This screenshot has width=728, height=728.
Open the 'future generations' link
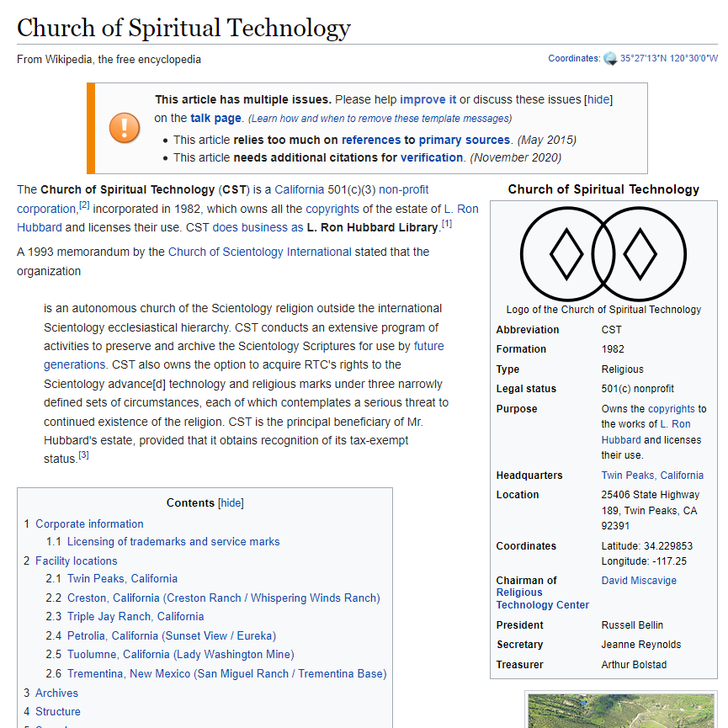tap(428, 347)
